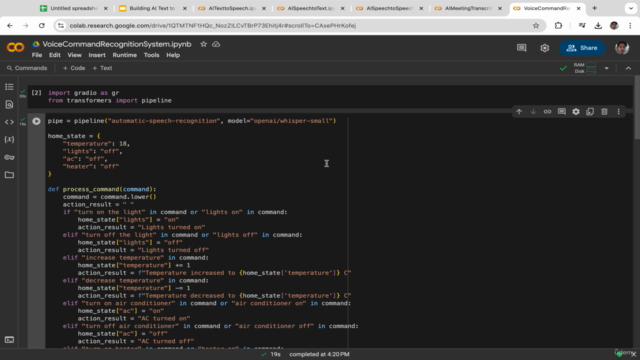Click the 'def process_command(command):' line
The height and width of the screenshot is (360, 640).
point(102,189)
